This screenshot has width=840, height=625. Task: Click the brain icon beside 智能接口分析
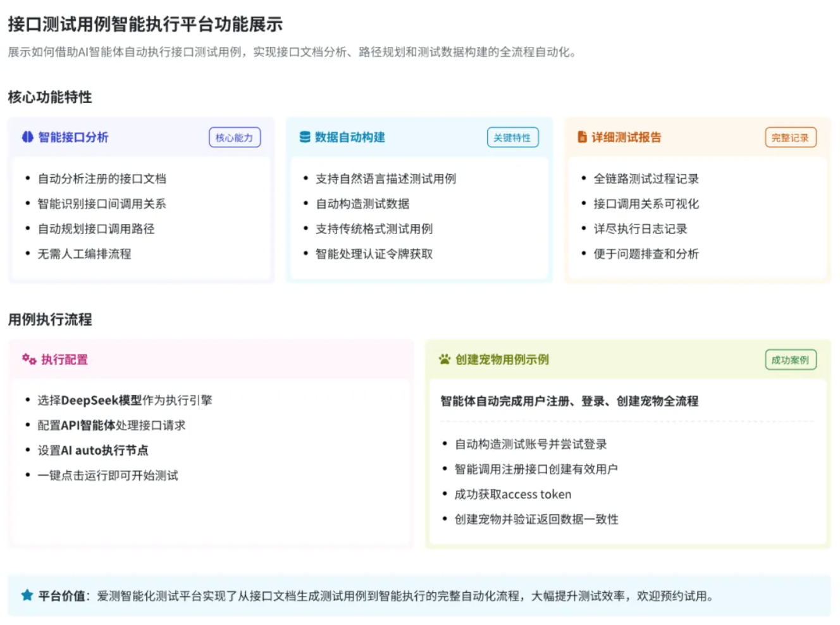[27, 137]
